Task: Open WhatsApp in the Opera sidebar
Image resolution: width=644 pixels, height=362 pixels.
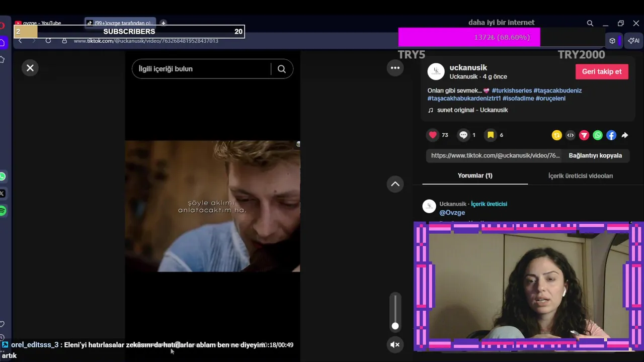Action: pyautogui.click(x=3, y=176)
